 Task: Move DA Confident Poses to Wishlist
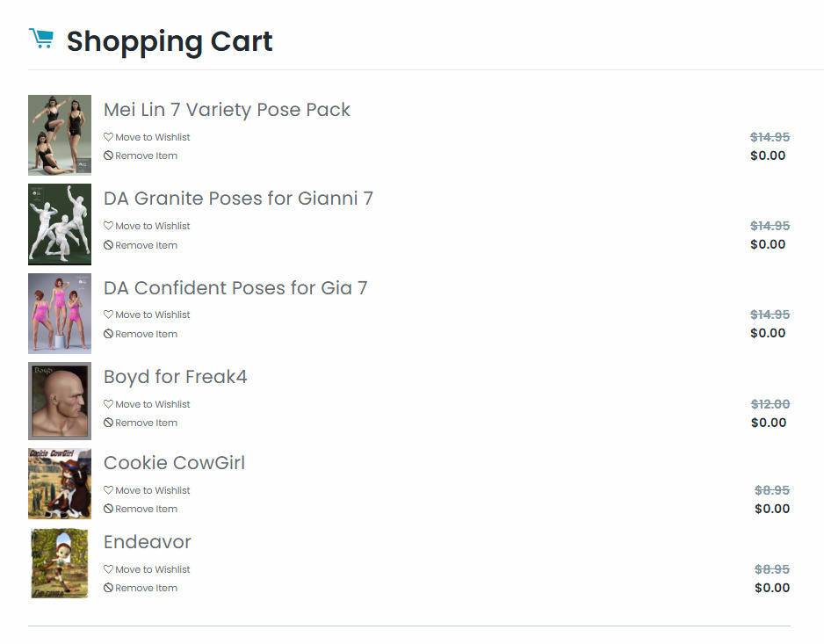[x=152, y=315]
